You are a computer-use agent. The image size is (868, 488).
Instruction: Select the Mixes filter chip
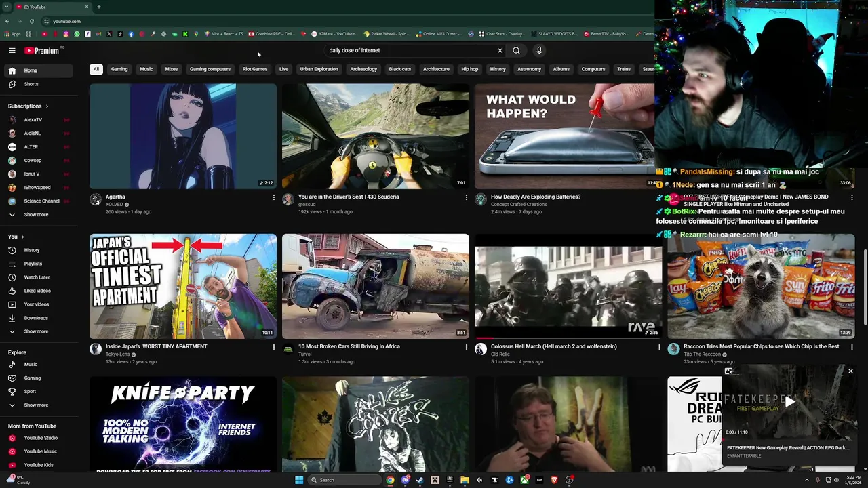point(172,69)
